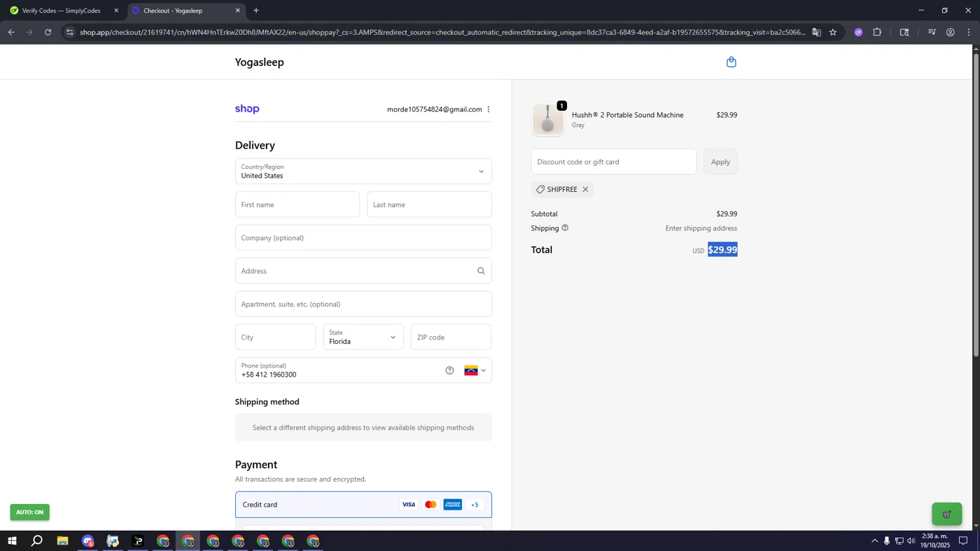The height and width of the screenshot is (551, 980).
Task: Expand the Country/Region dropdown
Action: click(x=363, y=171)
